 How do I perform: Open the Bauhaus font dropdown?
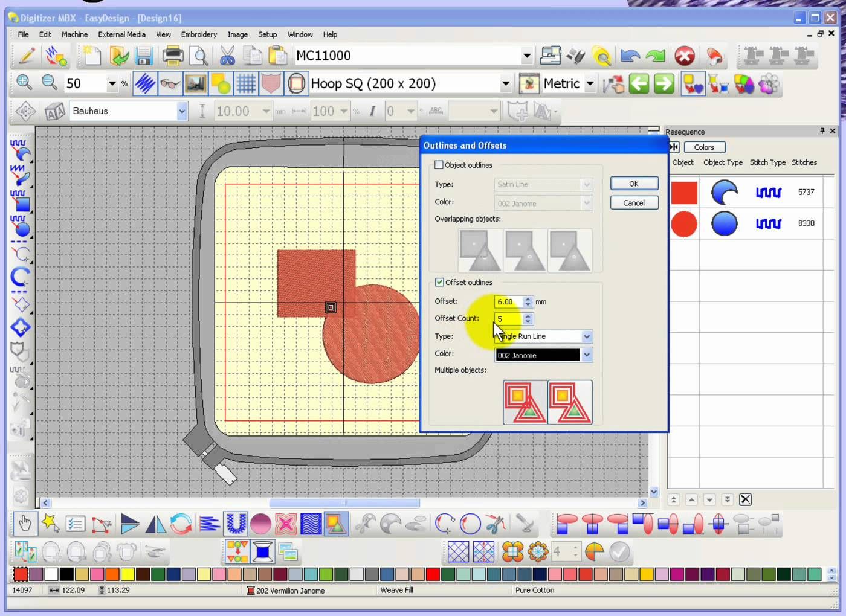click(x=182, y=111)
